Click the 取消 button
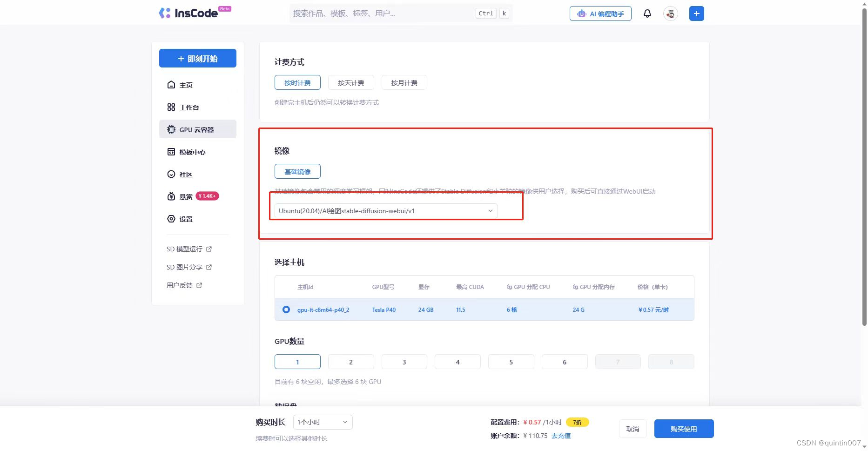 [x=632, y=429]
